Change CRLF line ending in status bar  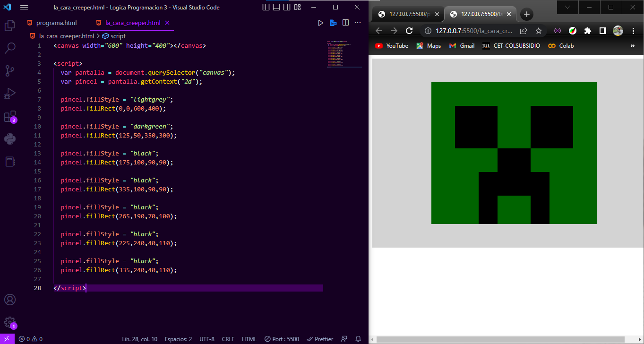click(228, 339)
